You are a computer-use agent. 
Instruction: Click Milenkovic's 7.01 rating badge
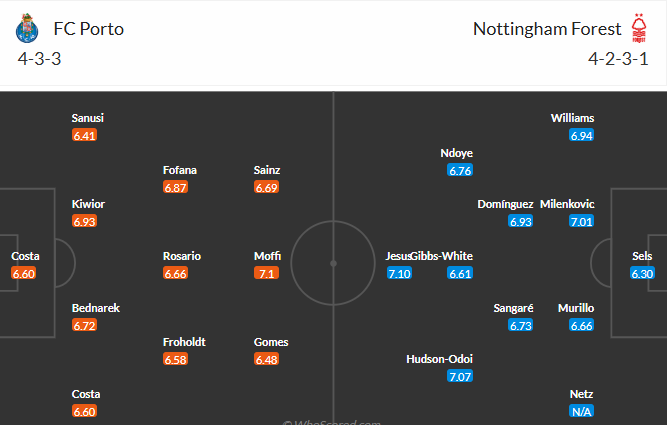pos(581,221)
